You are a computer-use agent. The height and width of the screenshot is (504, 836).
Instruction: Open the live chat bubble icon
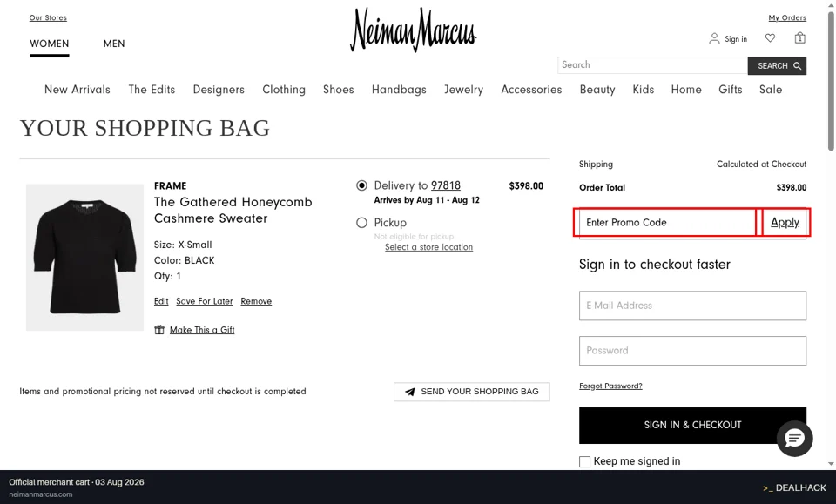[x=794, y=438]
